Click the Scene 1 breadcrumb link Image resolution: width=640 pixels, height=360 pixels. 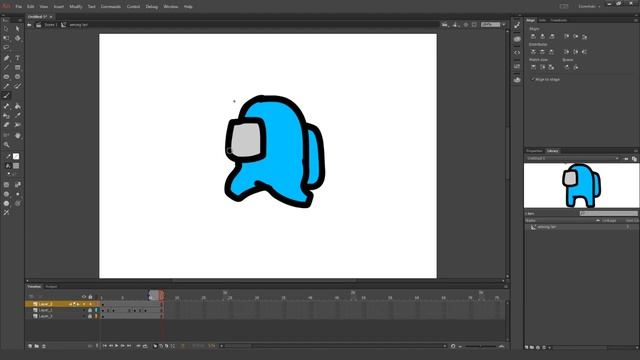pos(51,25)
